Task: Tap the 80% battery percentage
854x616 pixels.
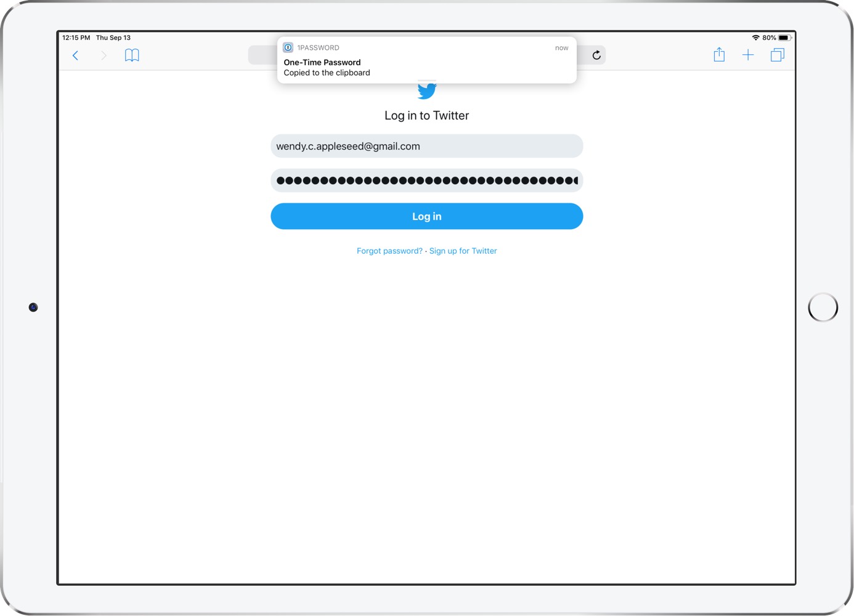Action: coord(769,38)
